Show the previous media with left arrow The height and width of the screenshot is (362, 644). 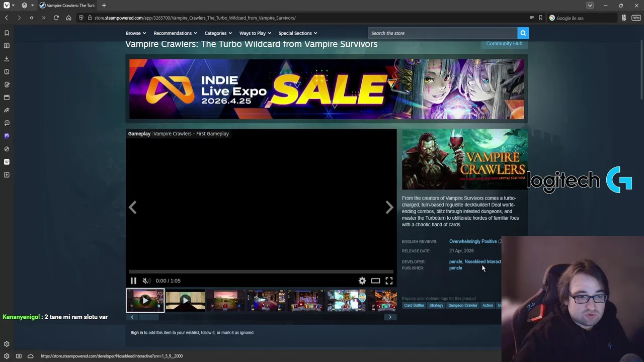[132, 207]
